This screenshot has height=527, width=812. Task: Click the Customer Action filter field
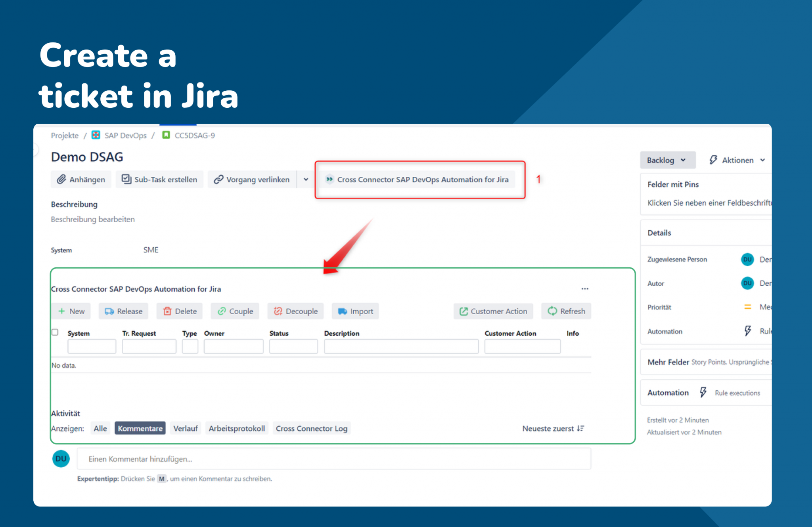point(523,346)
